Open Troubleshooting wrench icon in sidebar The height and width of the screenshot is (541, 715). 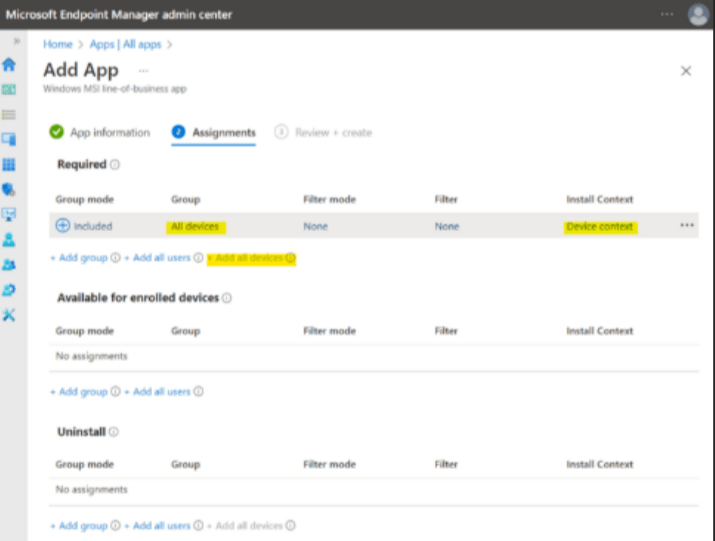click(10, 315)
